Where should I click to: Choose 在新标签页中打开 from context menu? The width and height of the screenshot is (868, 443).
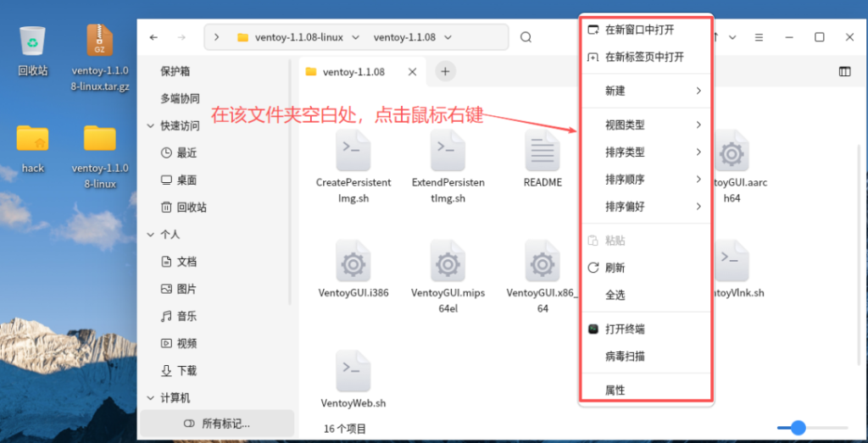[x=645, y=57]
